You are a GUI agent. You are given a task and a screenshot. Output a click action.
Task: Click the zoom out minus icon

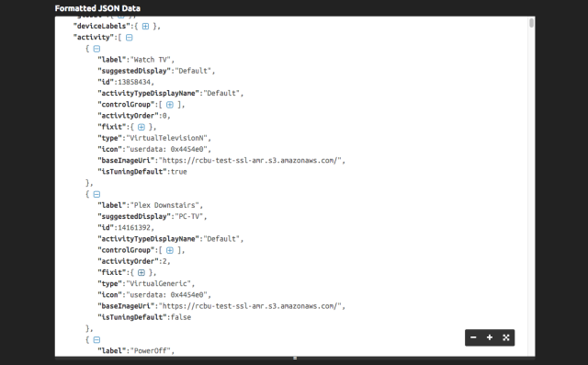(473, 337)
